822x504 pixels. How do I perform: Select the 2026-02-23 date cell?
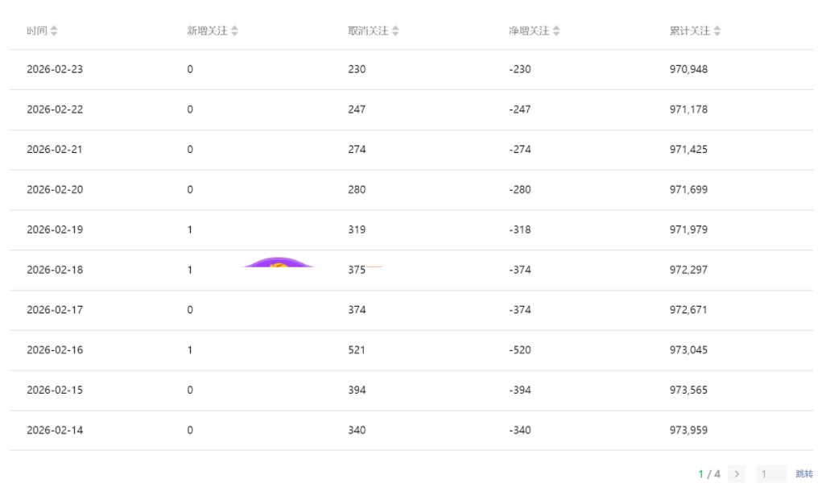[55, 69]
